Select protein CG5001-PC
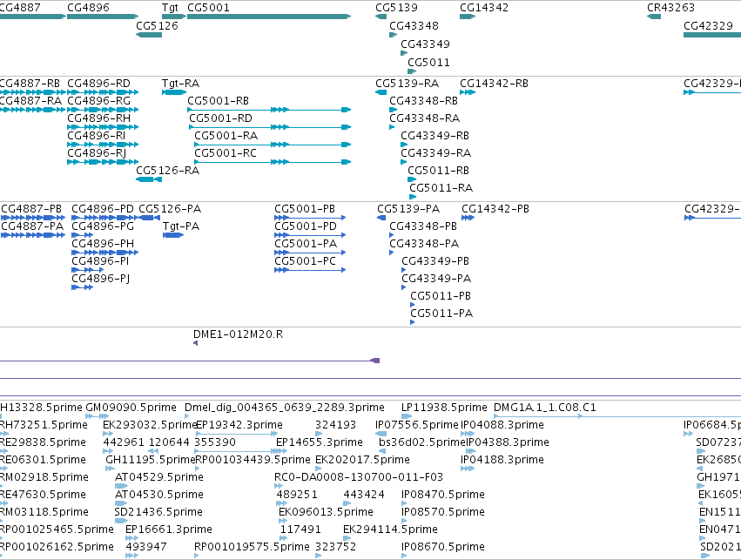Screen dimensions: 741x560 point(306,261)
